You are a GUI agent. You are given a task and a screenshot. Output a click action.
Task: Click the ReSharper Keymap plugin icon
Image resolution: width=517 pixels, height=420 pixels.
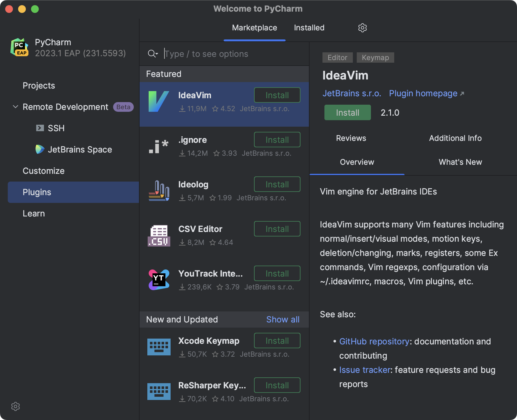click(158, 391)
